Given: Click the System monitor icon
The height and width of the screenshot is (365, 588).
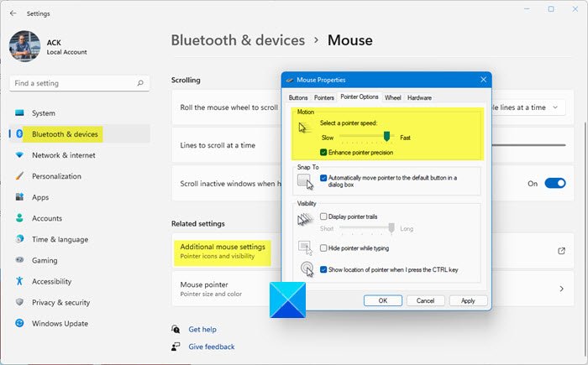Looking at the screenshot, I should 19,112.
